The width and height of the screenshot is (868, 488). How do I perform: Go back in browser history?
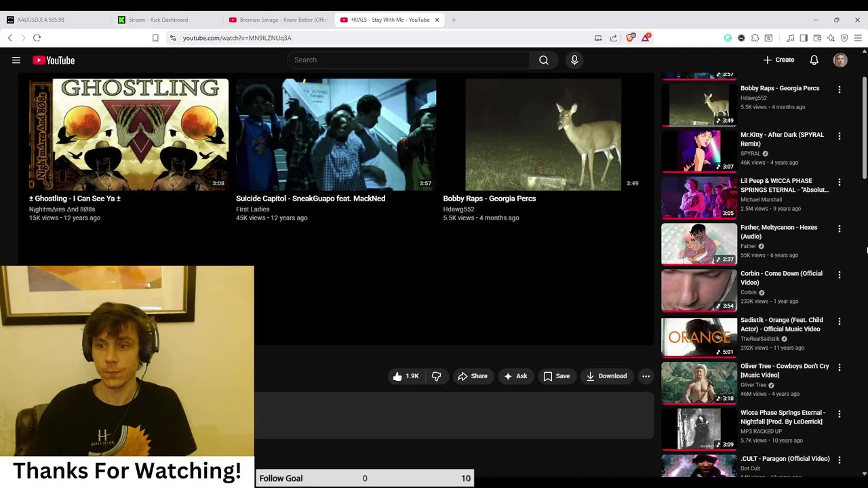(10, 38)
